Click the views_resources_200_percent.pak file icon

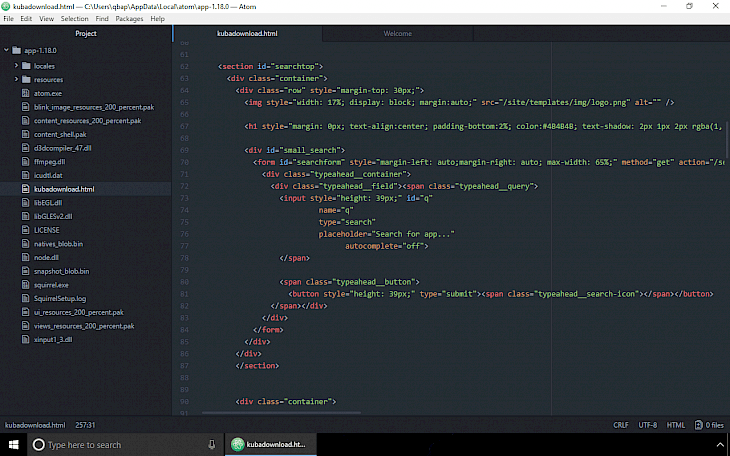click(x=26, y=326)
